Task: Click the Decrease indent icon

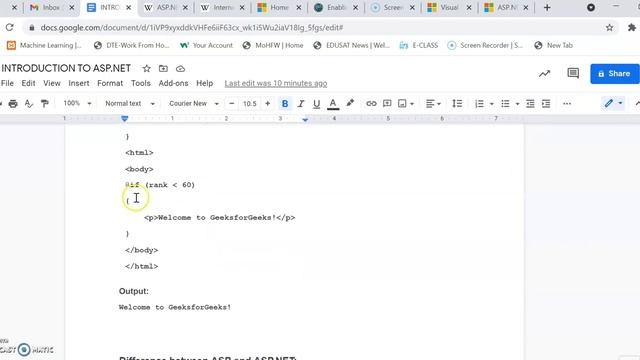Action: coord(530,104)
